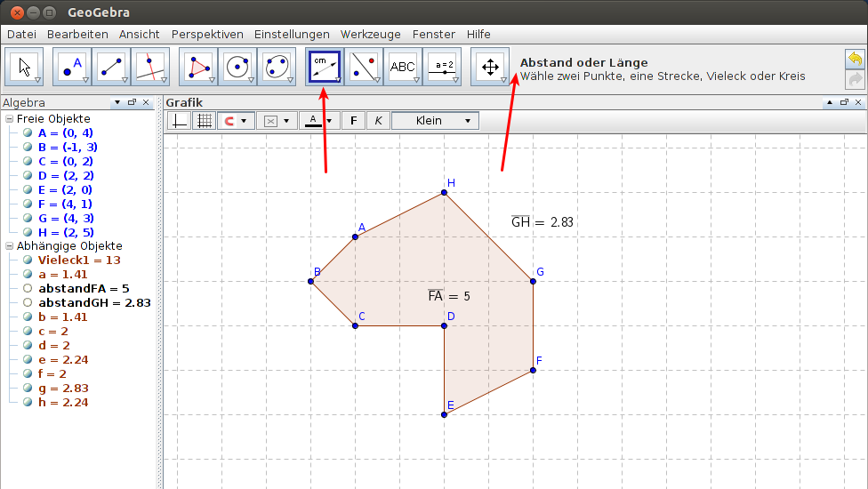Select the Ellipse conic tool
The height and width of the screenshot is (489, 868).
pyautogui.click(x=276, y=67)
